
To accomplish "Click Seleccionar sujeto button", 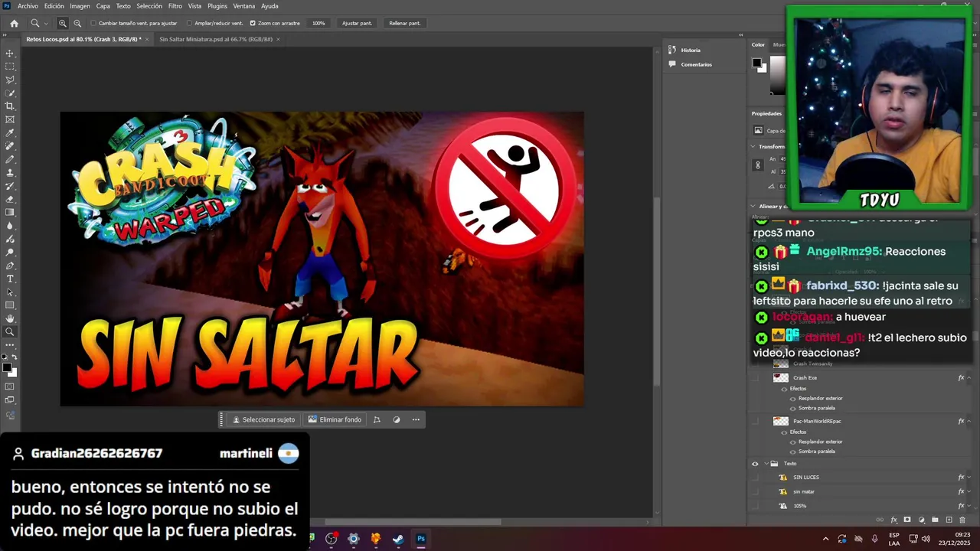I will point(263,419).
